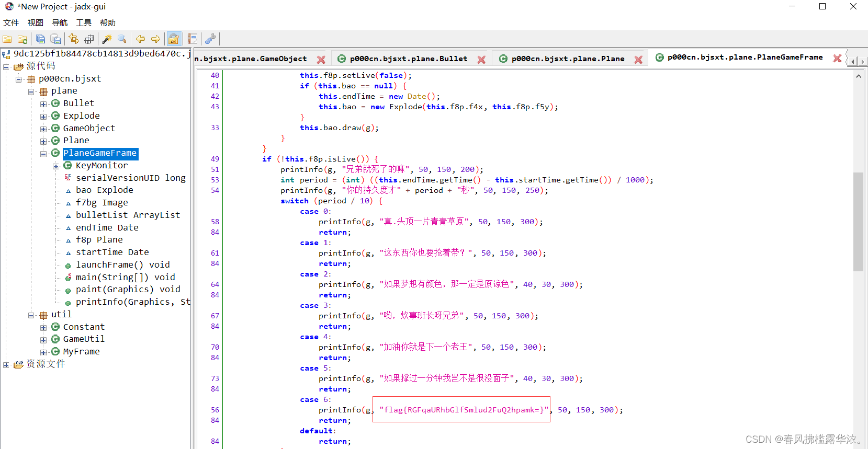
Task: Toggle the flatten packages grid icon
Action: 89,39
